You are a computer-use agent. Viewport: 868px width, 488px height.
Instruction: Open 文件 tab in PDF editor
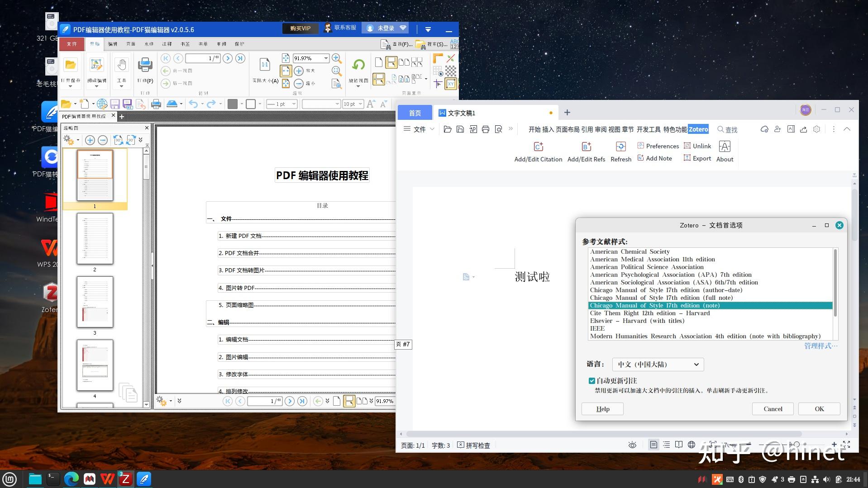72,44
